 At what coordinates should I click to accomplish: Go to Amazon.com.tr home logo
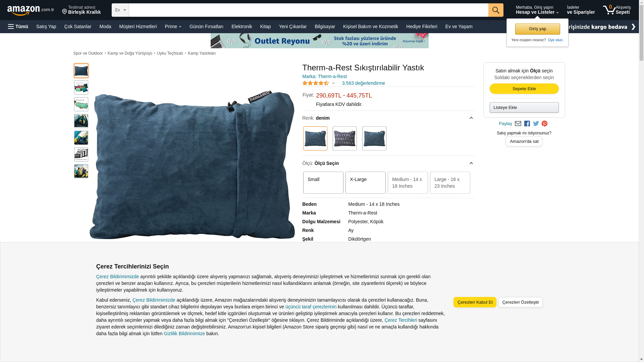(x=31, y=10)
